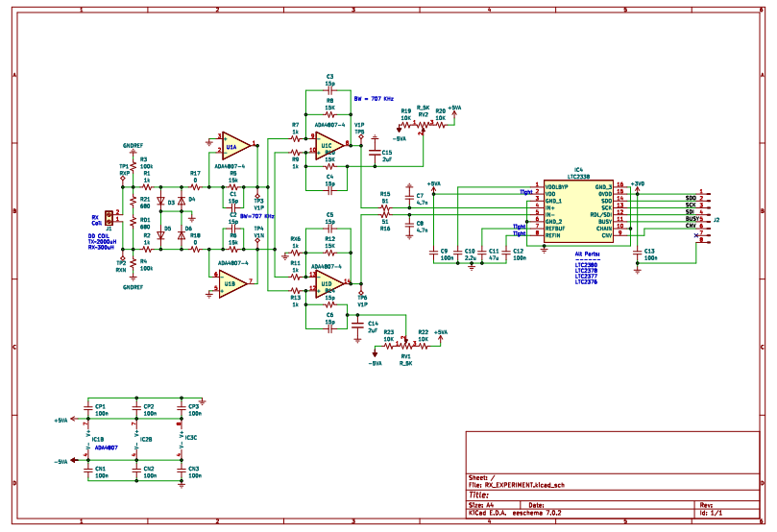Select the R18 zero-ohm resistor
Screen dimensions: 777x532
tap(195, 249)
